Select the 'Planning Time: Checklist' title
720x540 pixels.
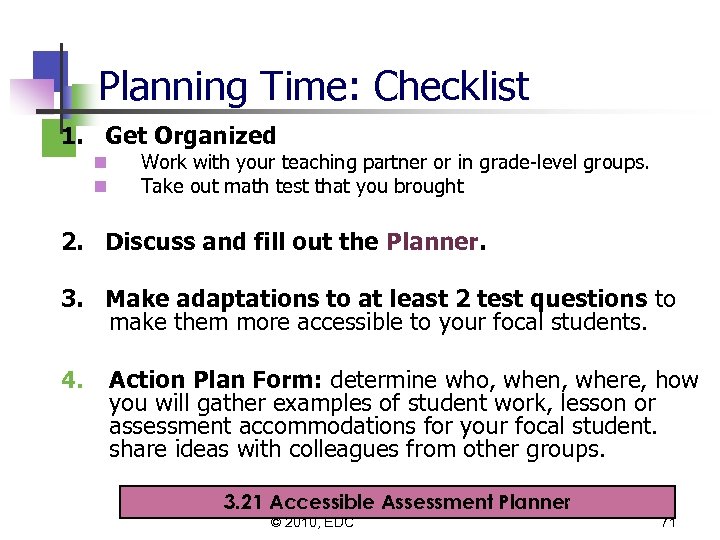[x=313, y=87]
